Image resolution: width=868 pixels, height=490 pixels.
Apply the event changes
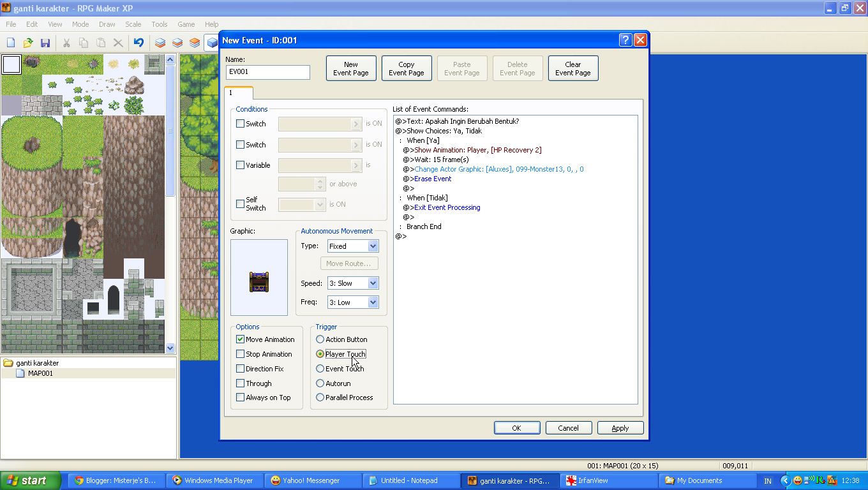pyautogui.click(x=620, y=427)
